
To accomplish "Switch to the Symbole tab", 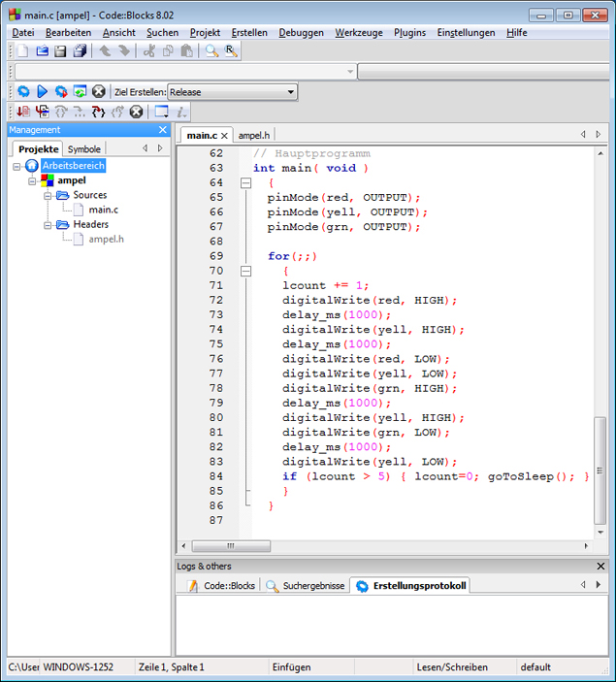I will (x=84, y=149).
